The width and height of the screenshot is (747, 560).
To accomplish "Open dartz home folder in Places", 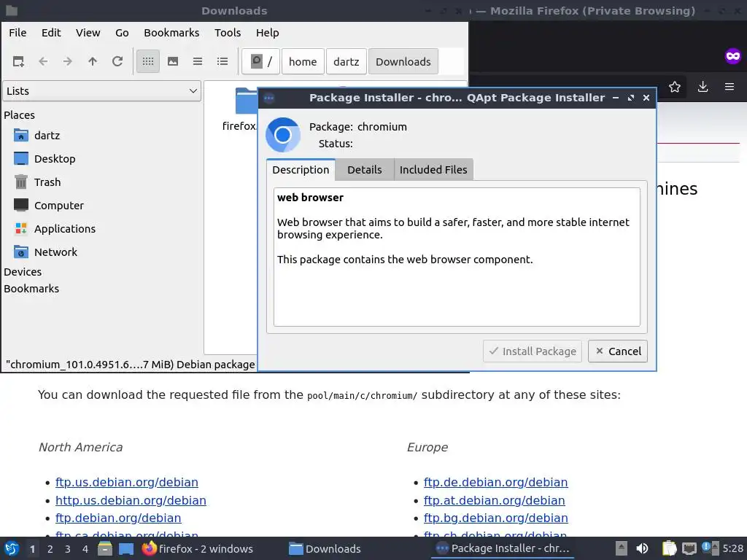I will point(47,135).
